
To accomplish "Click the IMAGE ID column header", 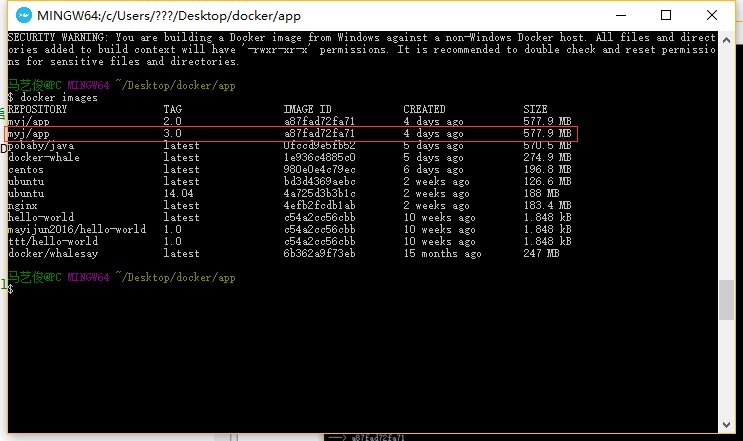I will coord(307,109).
